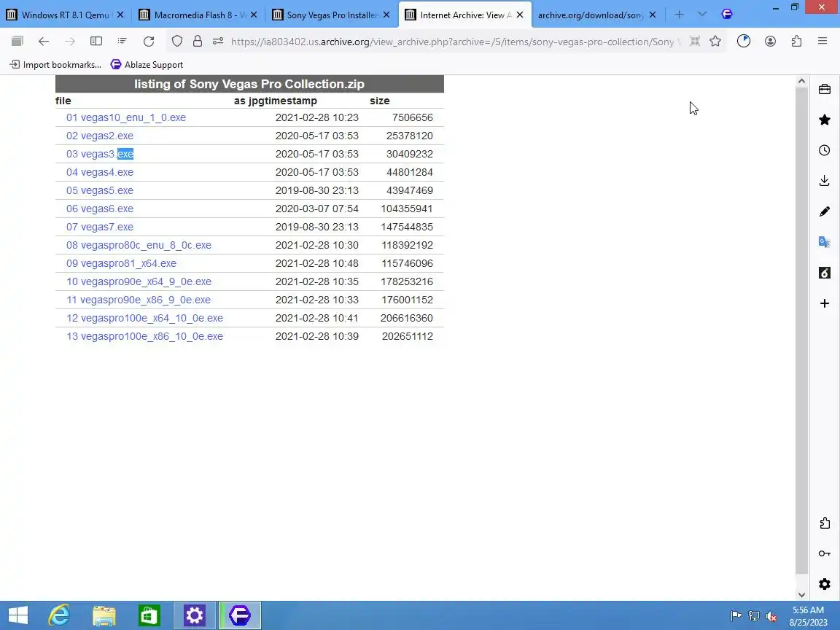This screenshot has height=630, width=840.
Task: Click the muted volume tray icon
Action: (771, 616)
